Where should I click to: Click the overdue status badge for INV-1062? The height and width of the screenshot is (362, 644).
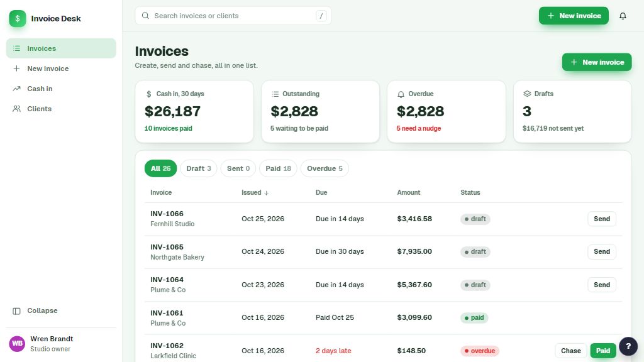(x=480, y=351)
